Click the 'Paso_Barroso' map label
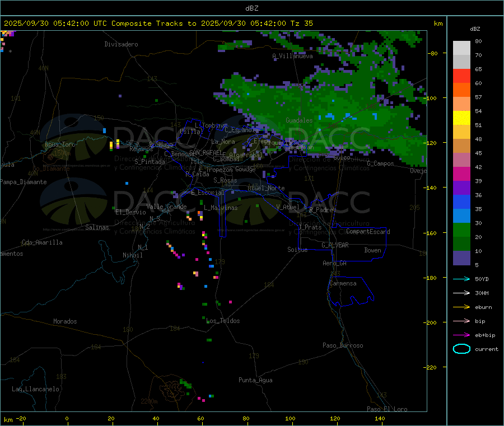The width and height of the screenshot is (504, 426). [x=343, y=345]
